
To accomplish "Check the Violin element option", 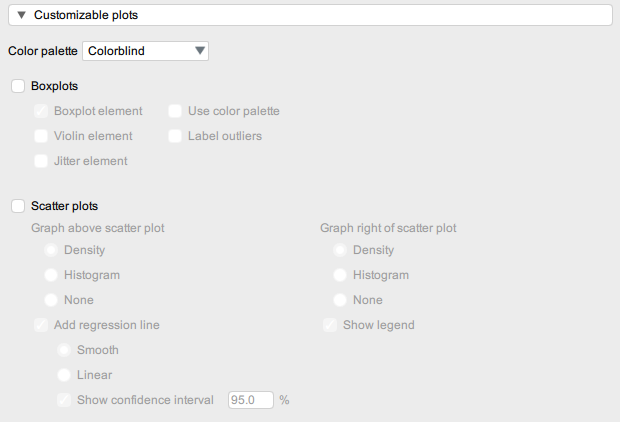I will point(41,135).
